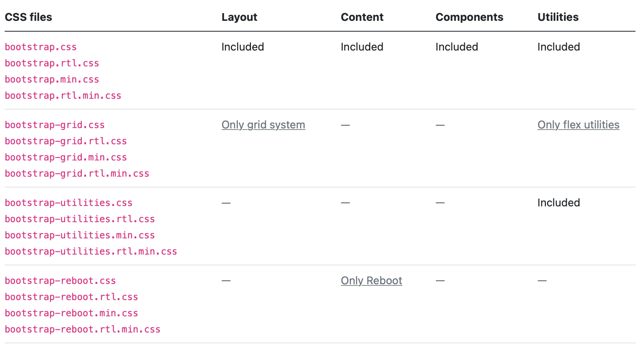Click bootstrap-reboot.min.css in the last row
This screenshot has height=351, width=644.
click(x=71, y=313)
